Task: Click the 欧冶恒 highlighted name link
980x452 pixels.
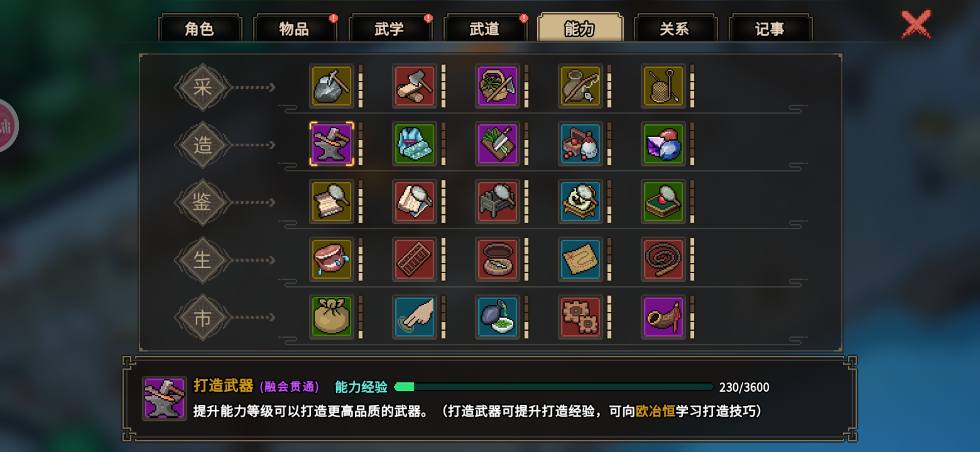Action: pos(655,411)
